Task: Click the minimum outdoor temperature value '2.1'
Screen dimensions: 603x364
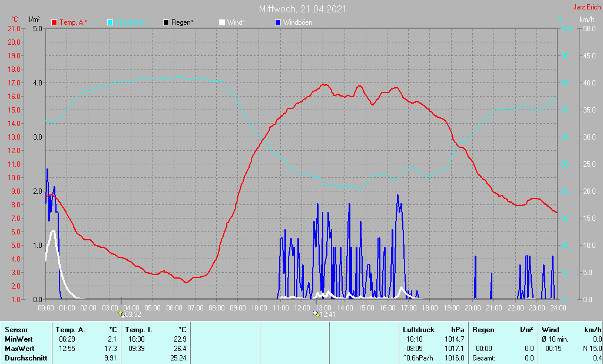Action: 112,339
